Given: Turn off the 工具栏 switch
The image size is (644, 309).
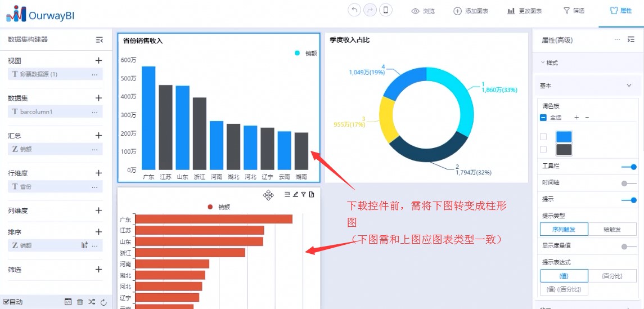Looking at the screenshot, I should [629, 167].
